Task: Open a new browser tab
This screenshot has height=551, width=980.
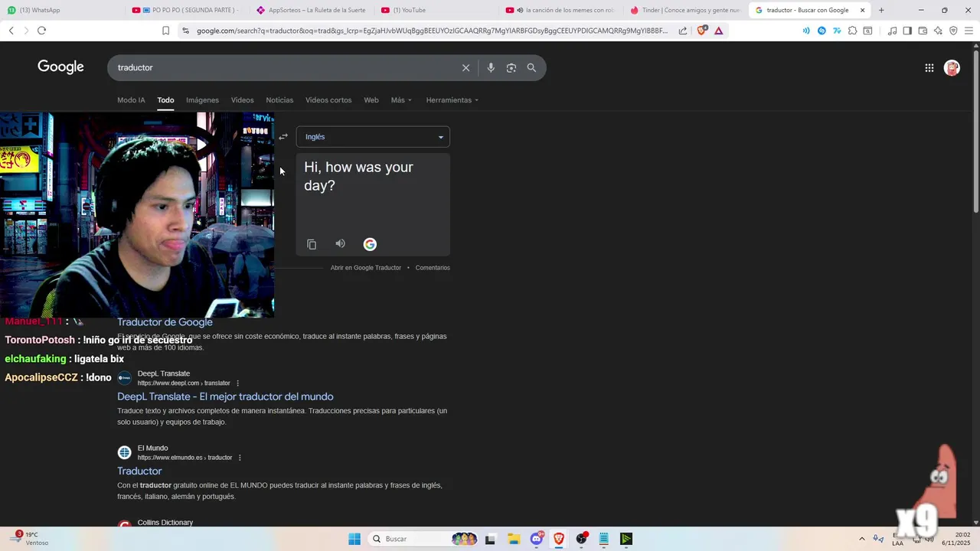Action: coord(881,10)
